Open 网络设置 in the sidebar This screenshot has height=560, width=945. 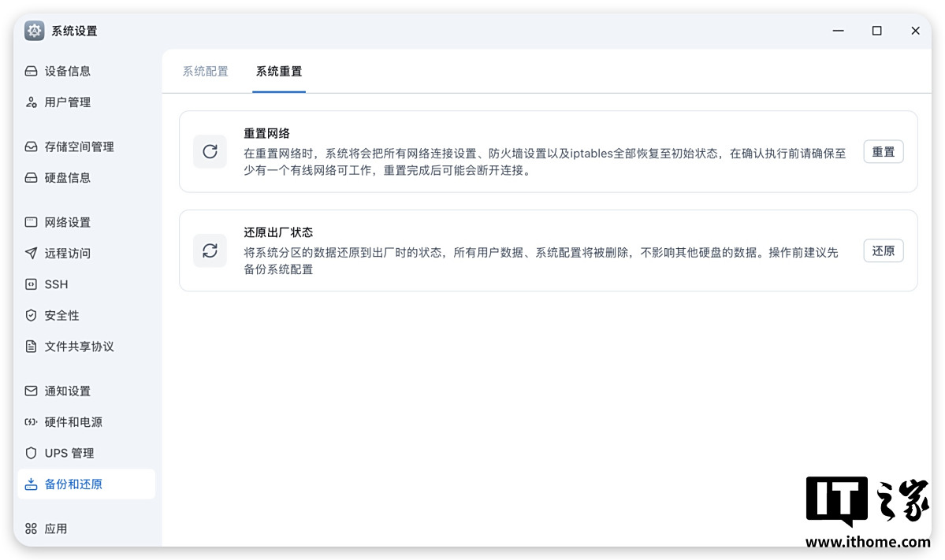(67, 223)
